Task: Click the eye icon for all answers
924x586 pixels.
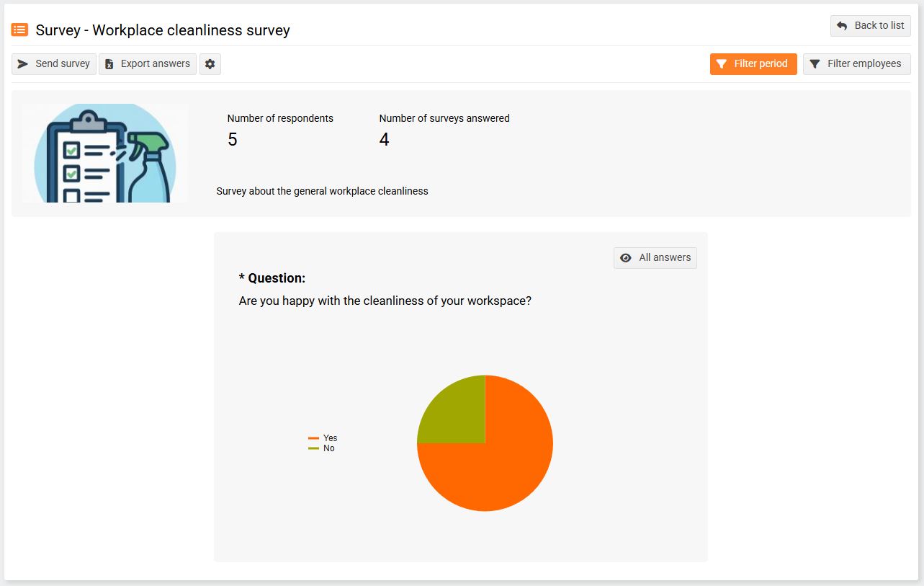Action: [x=626, y=258]
